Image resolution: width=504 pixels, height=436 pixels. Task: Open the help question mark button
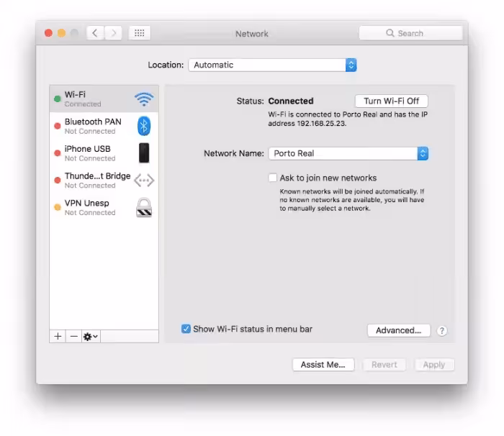[x=442, y=331]
